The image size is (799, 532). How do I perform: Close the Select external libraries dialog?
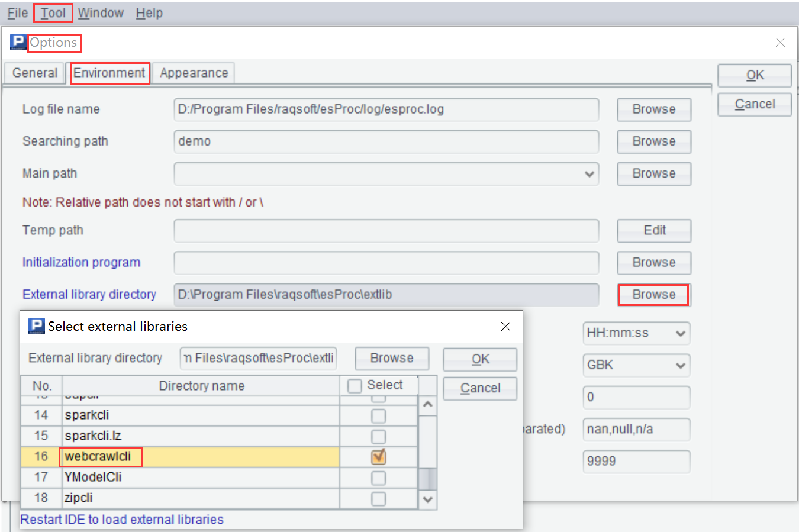coord(505,327)
